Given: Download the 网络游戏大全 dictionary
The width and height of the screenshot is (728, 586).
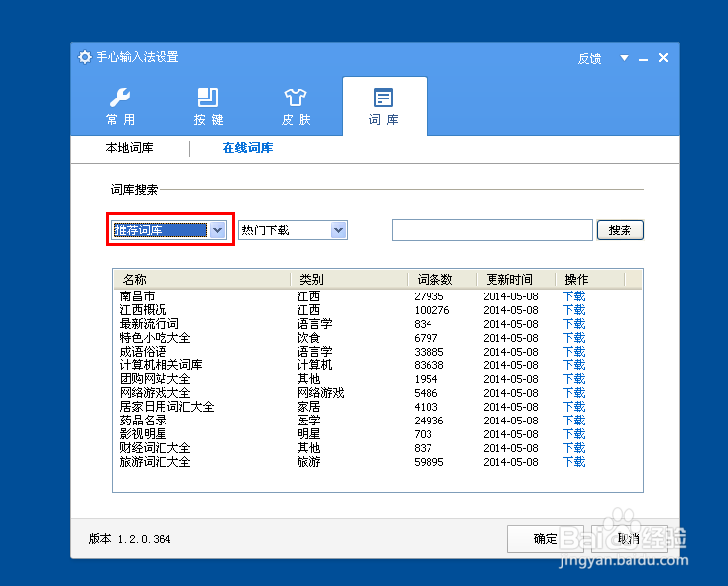Looking at the screenshot, I should (574, 393).
